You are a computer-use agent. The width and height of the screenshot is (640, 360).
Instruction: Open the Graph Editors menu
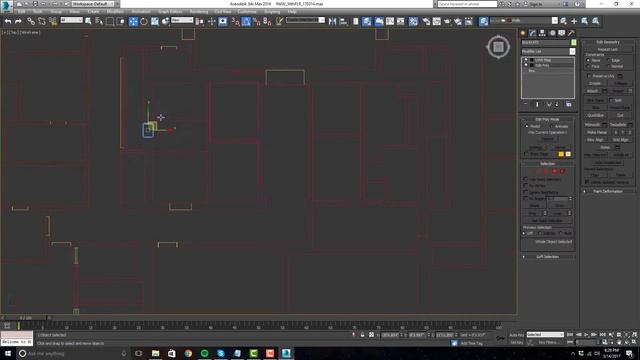click(x=170, y=12)
